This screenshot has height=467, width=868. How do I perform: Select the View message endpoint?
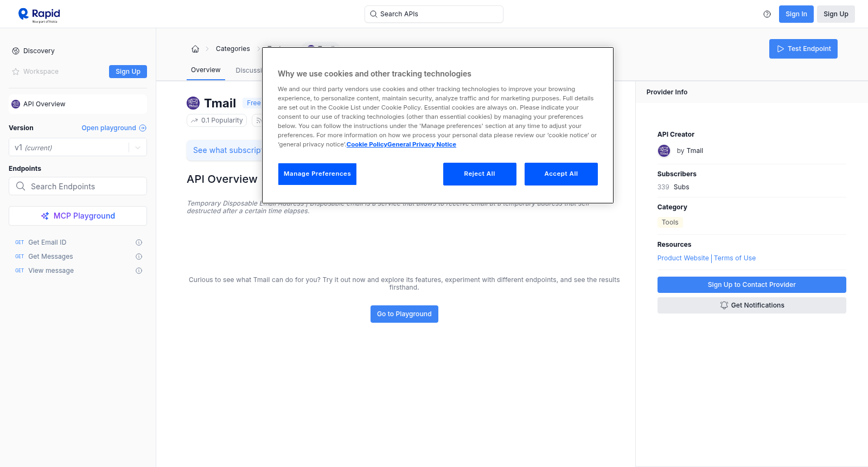click(x=51, y=271)
